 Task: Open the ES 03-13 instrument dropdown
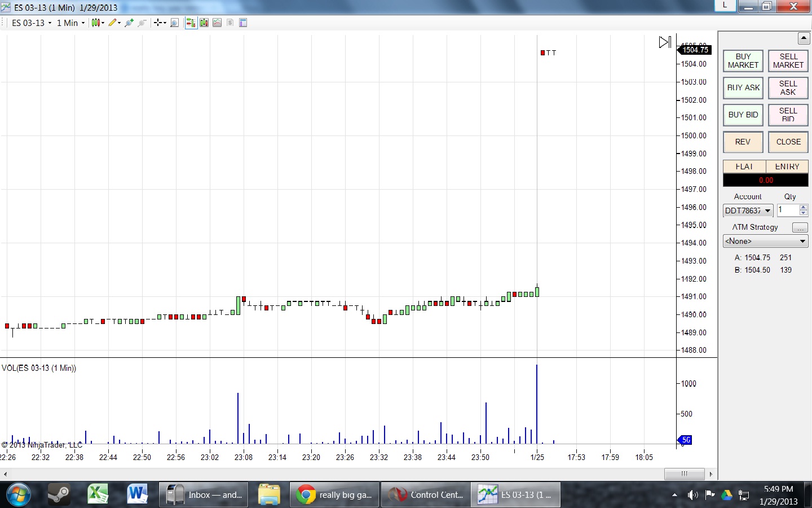tap(32, 23)
